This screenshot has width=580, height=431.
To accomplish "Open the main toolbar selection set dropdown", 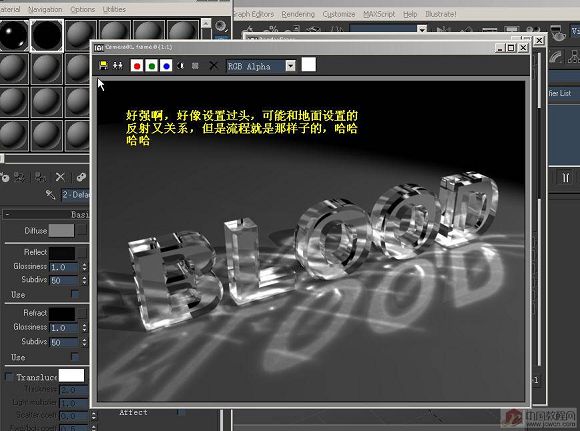I will (x=422, y=28).
